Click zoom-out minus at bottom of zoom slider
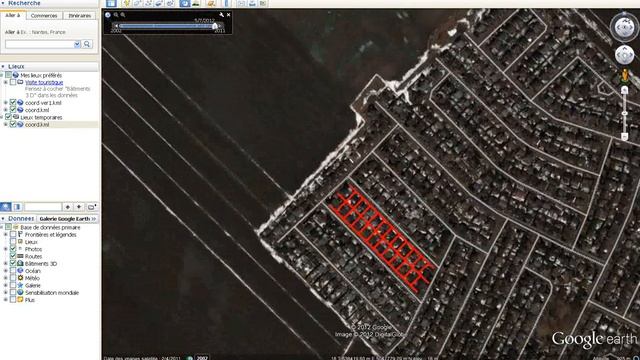This screenshot has height=360, width=640. click(x=624, y=136)
